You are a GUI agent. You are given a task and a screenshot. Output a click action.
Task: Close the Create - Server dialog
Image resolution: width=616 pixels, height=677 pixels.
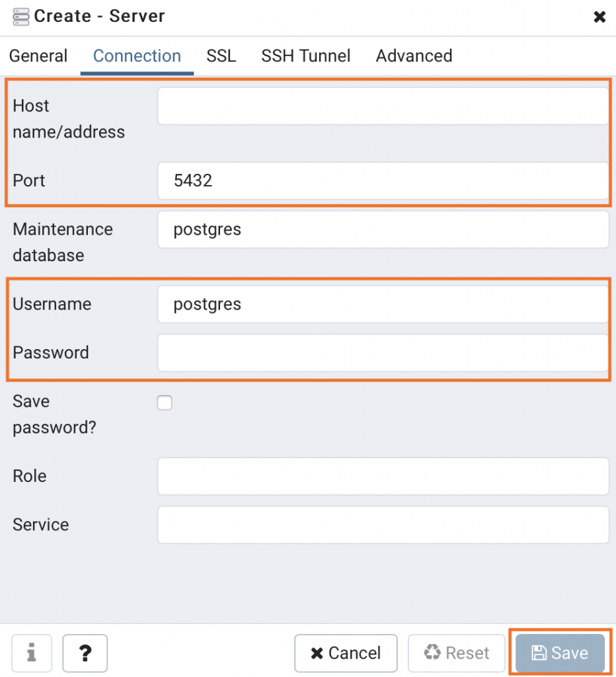click(599, 17)
